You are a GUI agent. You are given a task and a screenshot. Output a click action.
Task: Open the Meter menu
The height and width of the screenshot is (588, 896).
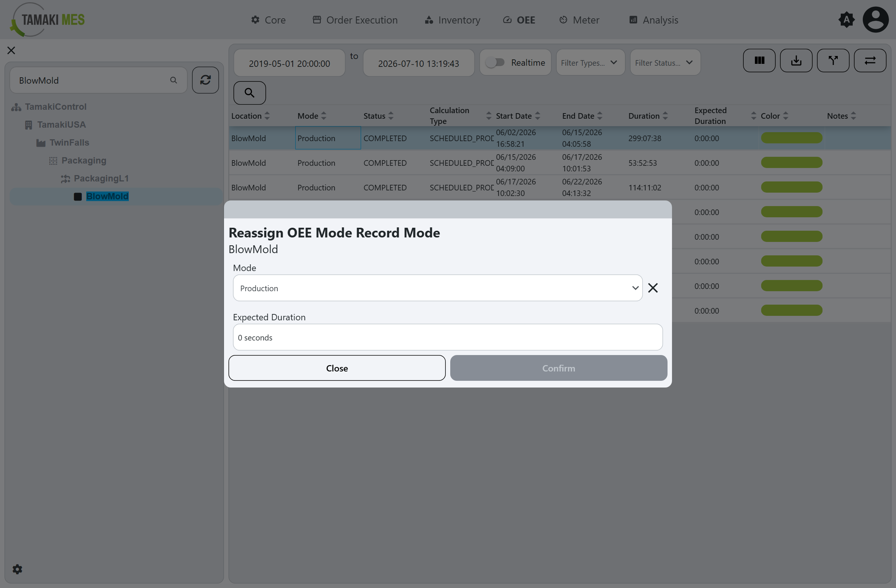click(x=579, y=20)
